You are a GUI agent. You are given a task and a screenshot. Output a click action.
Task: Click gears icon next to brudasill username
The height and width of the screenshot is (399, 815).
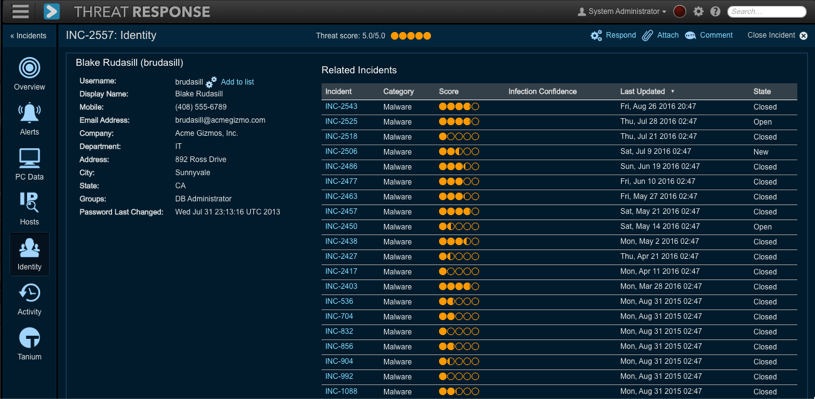[x=211, y=82]
